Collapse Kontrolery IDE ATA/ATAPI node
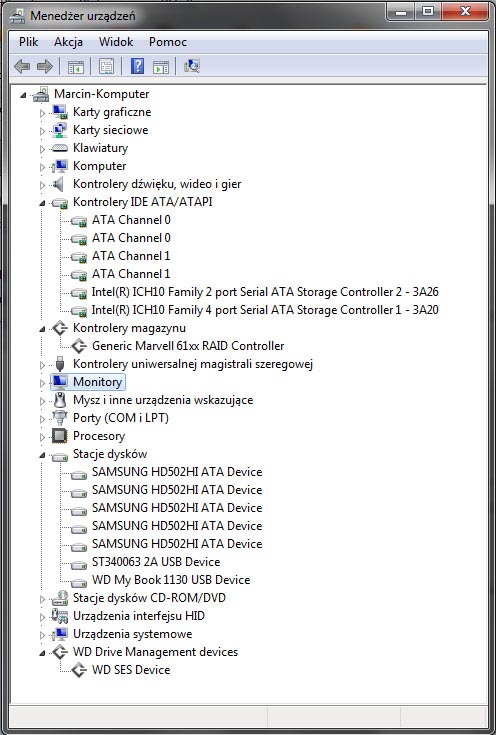 click(42, 203)
